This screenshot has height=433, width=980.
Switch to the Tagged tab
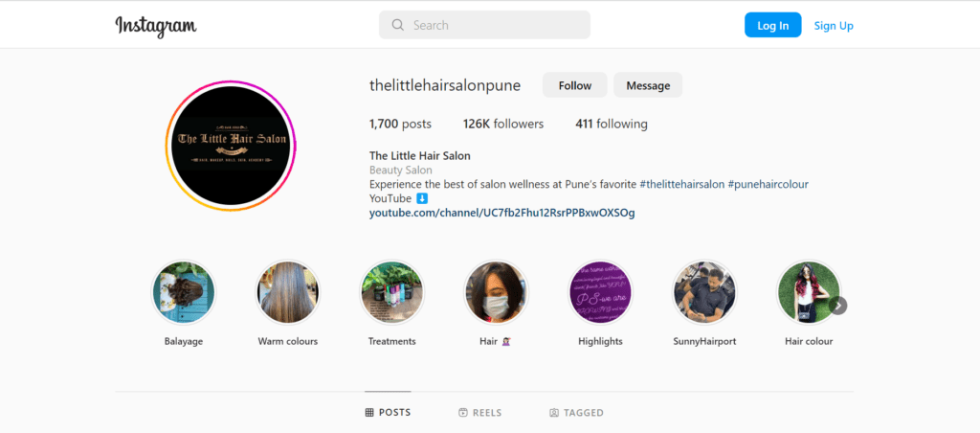pyautogui.click(x=576, y=412)
